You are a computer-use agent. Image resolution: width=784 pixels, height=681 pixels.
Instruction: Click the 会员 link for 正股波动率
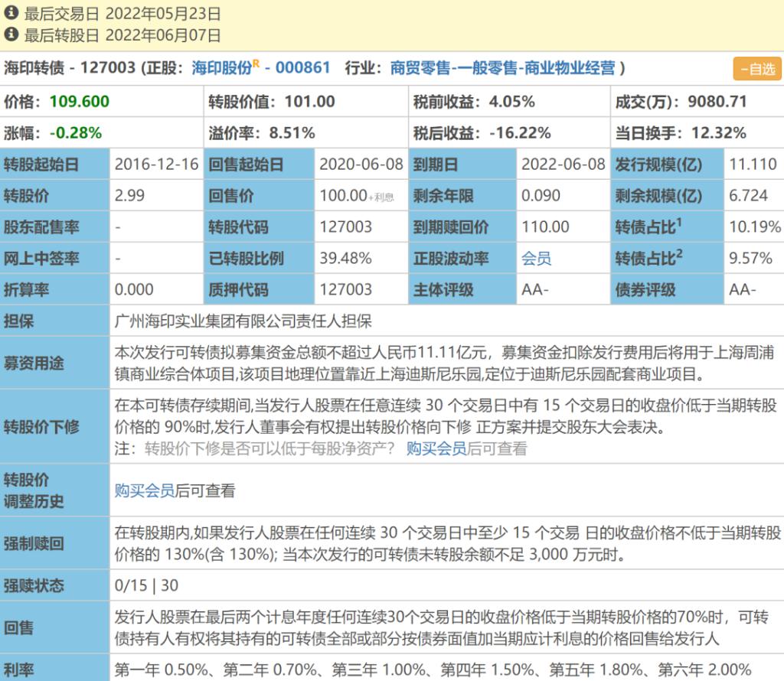(536, 259)
